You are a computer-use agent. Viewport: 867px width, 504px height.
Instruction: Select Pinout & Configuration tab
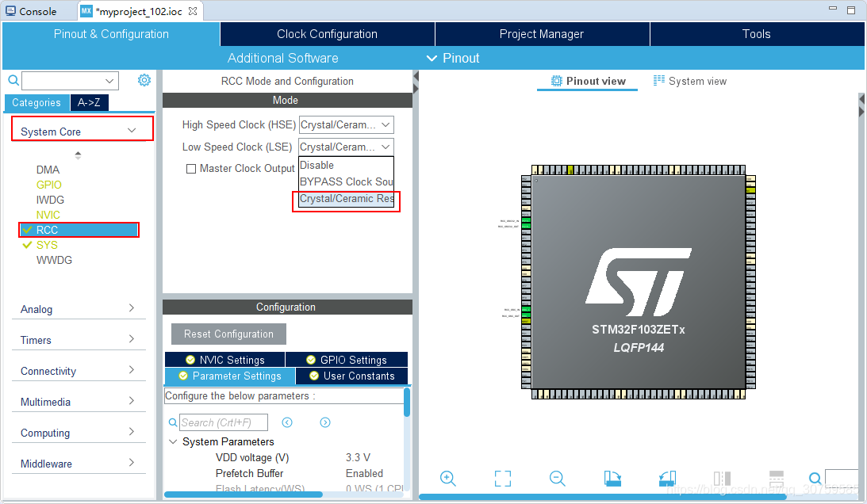[x=111, y=34]
